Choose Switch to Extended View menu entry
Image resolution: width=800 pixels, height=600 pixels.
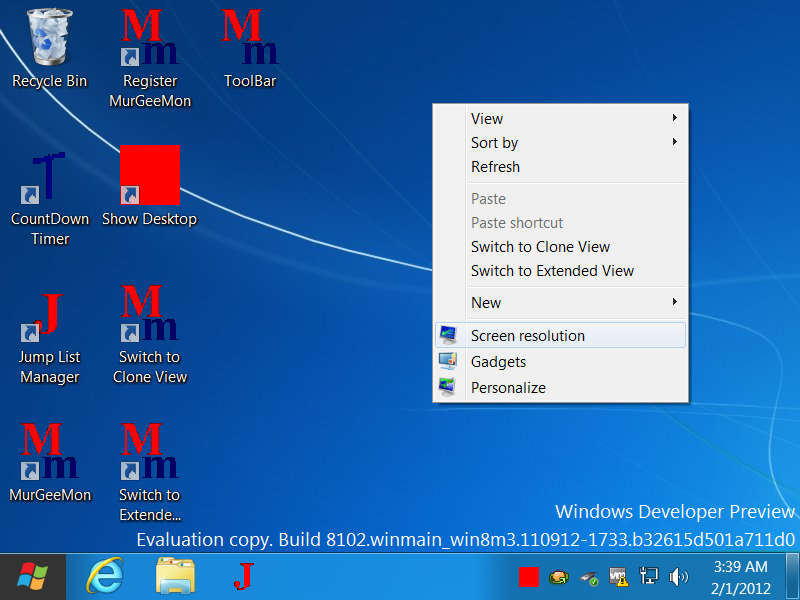560,270
